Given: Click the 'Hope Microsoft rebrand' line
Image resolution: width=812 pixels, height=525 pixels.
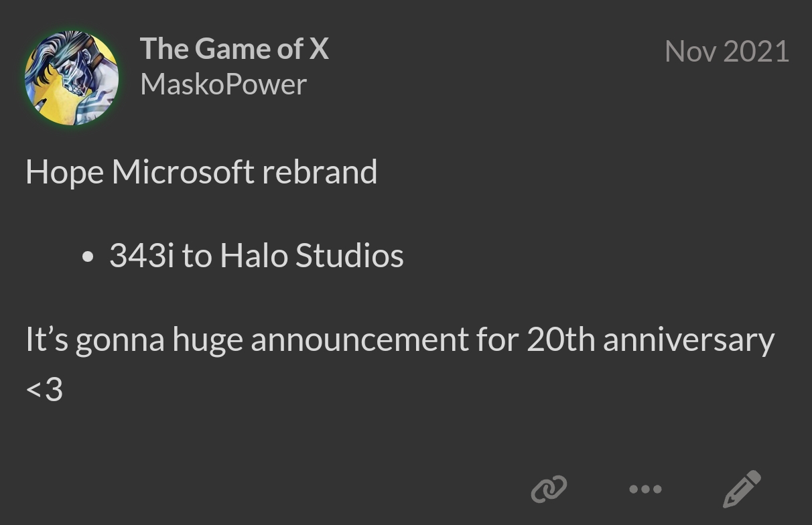Looking at the screenshot, I should click(201, 172).
